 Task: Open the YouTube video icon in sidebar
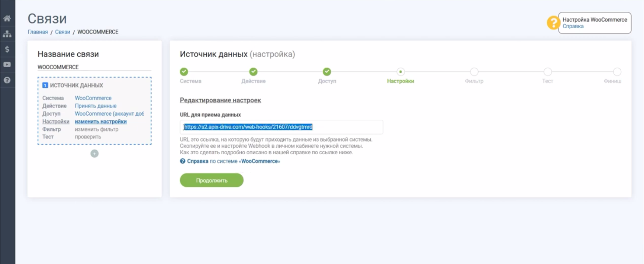tap(7, 64)
